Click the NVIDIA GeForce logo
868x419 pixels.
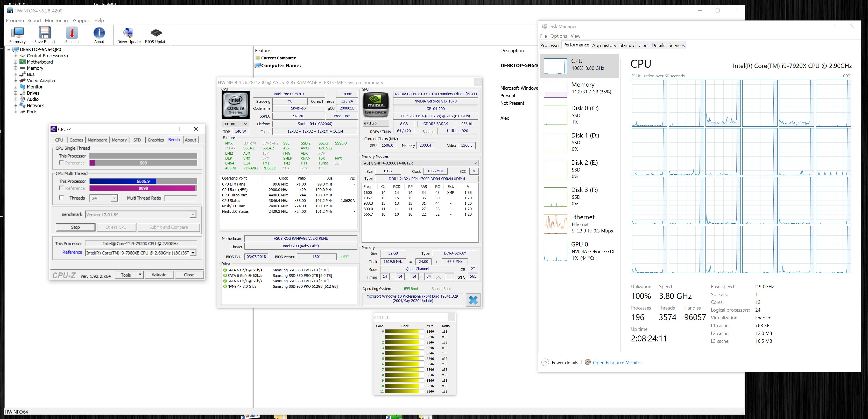(x=375, y=105)
